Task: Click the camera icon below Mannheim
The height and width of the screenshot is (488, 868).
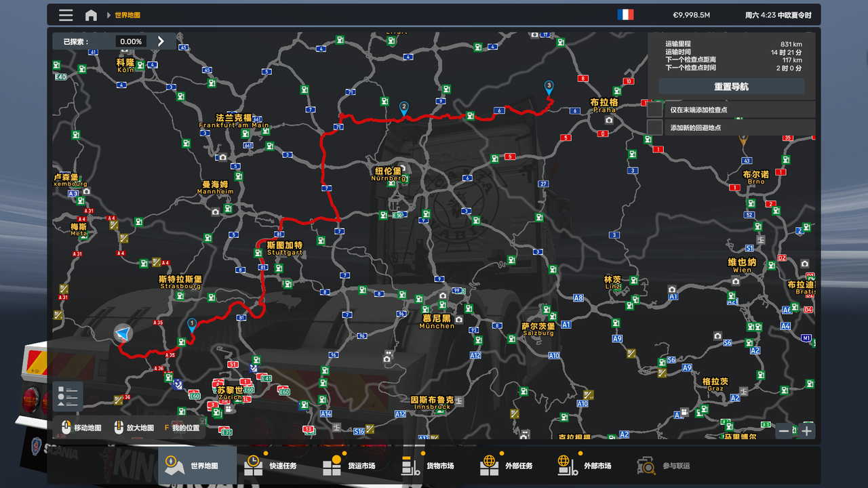Action: (x=216, y=211)
